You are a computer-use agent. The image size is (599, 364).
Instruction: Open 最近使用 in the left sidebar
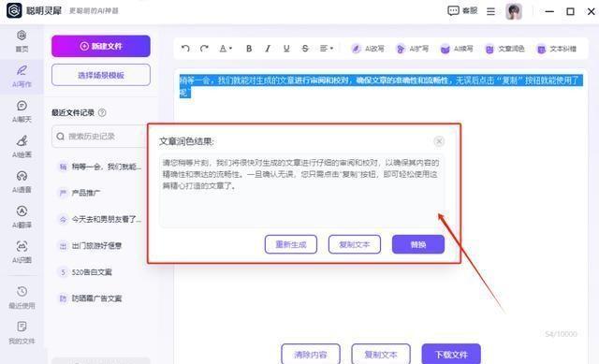click(22, 298)
